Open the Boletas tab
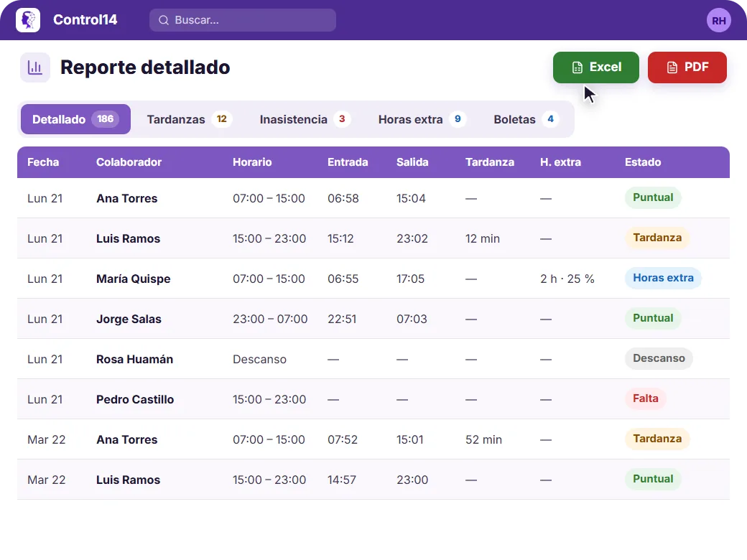The height and width of the screenshot is (560, 747). tap(526, 119)
